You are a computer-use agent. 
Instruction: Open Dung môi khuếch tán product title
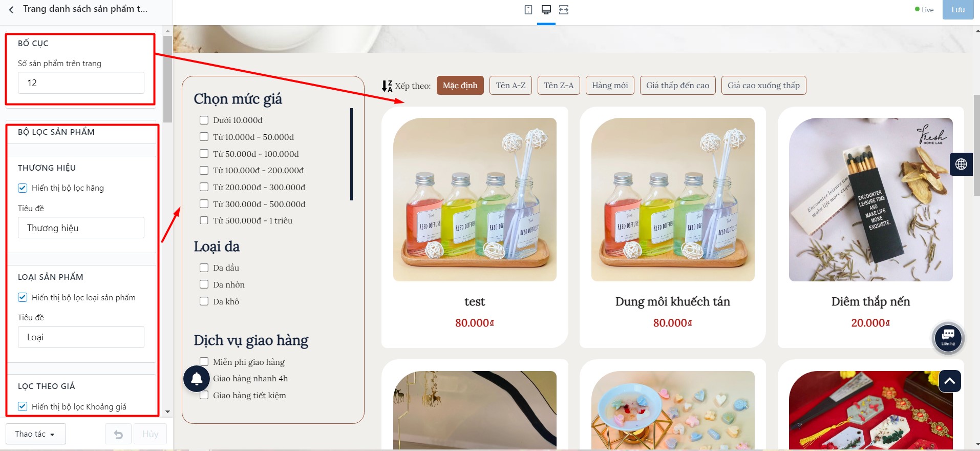[x=673, y=302]
